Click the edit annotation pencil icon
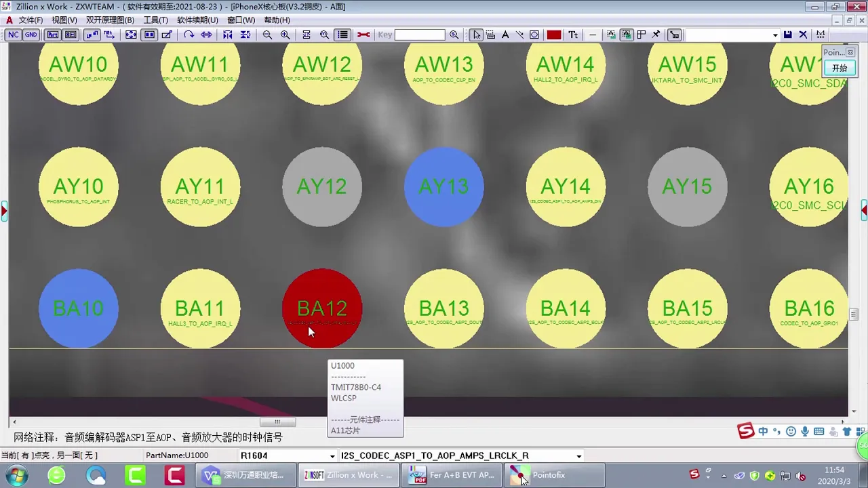Image resolution: width=868 pixels, height=488 pixels. click(167, 35)
